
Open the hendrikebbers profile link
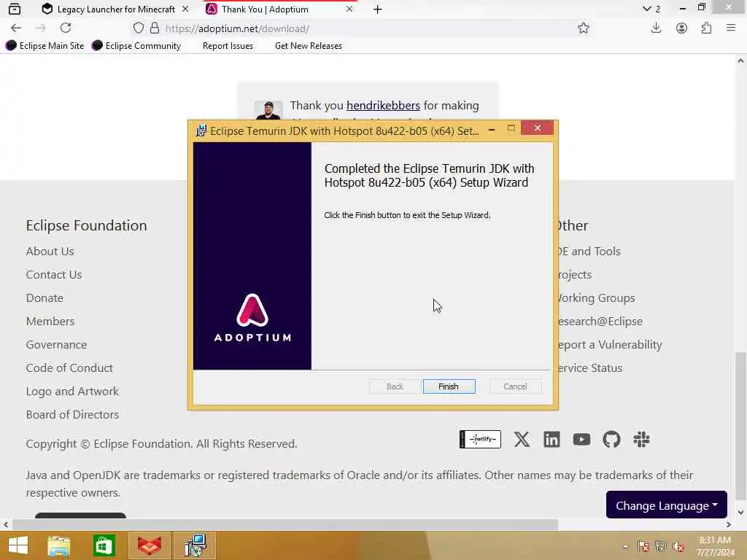pos(383,105)
